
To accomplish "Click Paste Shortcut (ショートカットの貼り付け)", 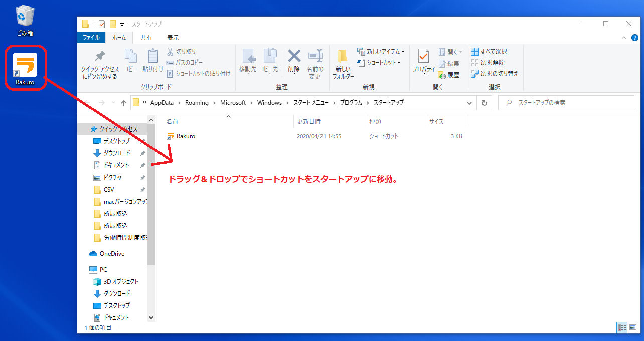I will click(199, 73).
